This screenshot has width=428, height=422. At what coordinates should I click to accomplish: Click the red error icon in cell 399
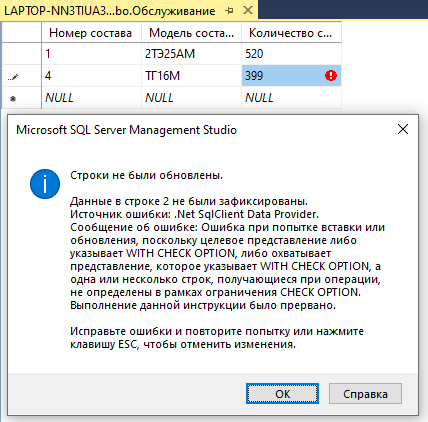click(x=331, y=76)
